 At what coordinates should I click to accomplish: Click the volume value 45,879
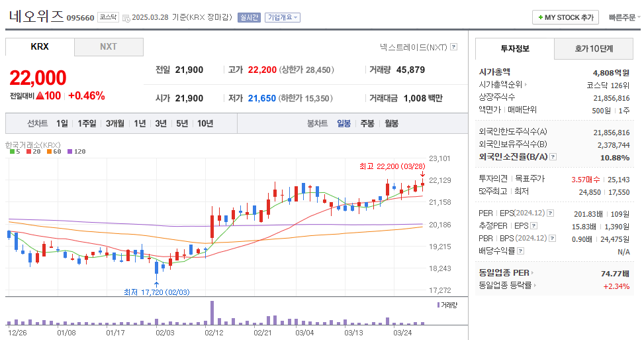click(x=411, y=70)
